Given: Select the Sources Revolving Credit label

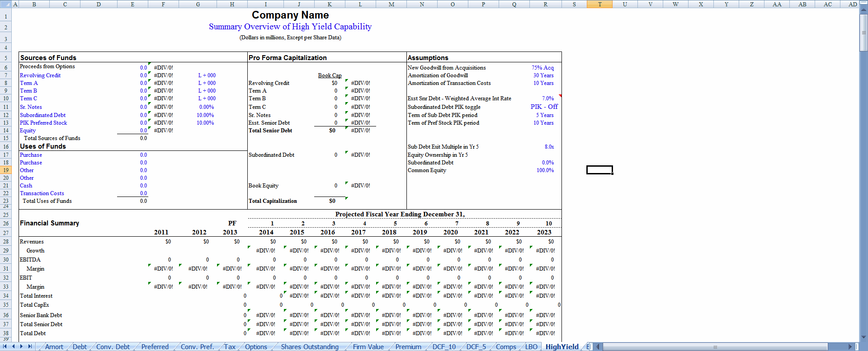Looking at the screenshot, I should tap(40, 75).
